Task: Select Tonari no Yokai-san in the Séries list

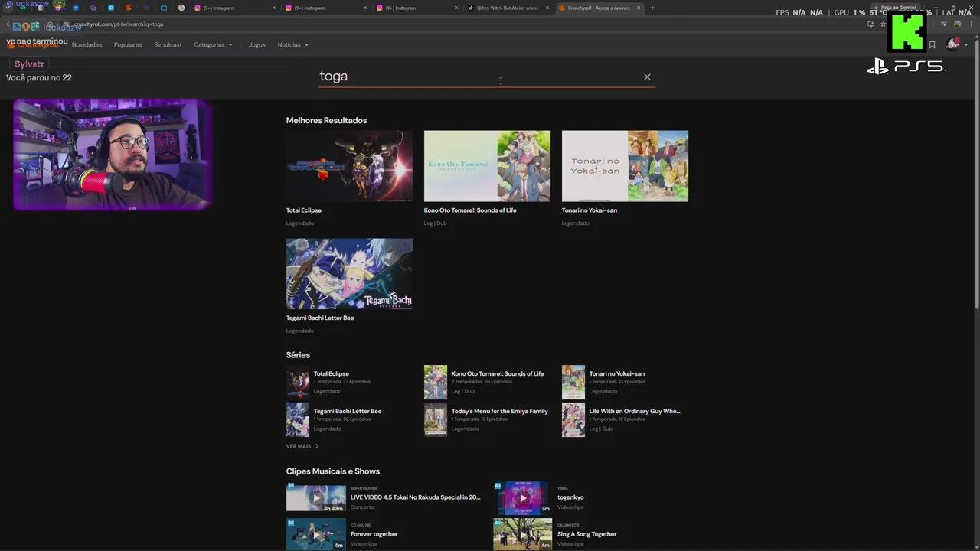Action: [x=616, y=374]
